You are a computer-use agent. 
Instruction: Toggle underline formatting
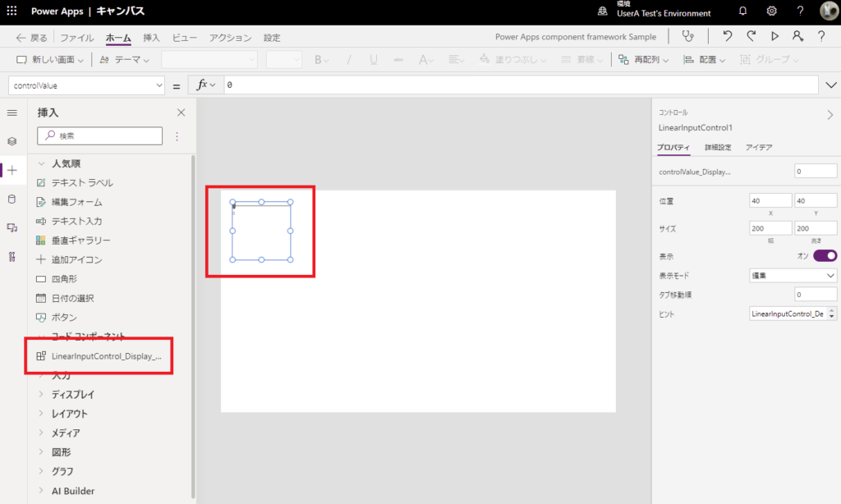coord(374,60)
